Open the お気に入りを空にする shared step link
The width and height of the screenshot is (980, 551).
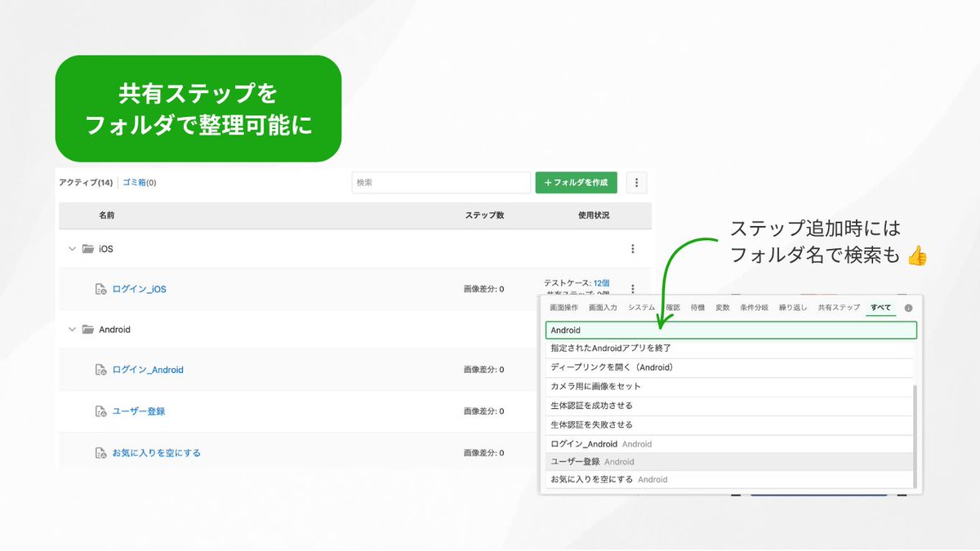156,453
